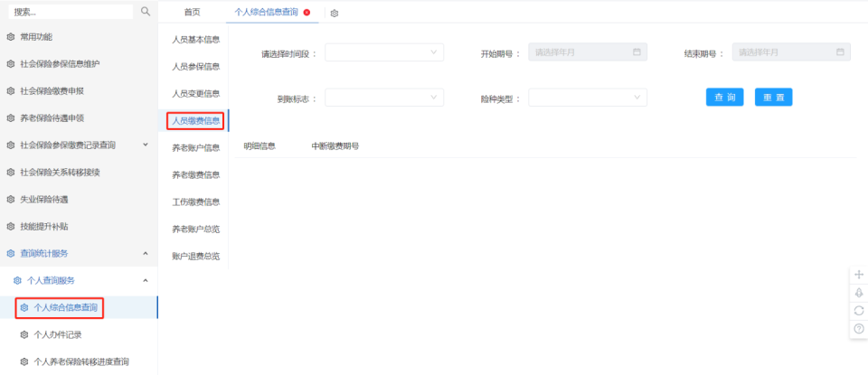
Task: Click gear icon beside 失业保险待遇
Action: (x=11, y=200)
